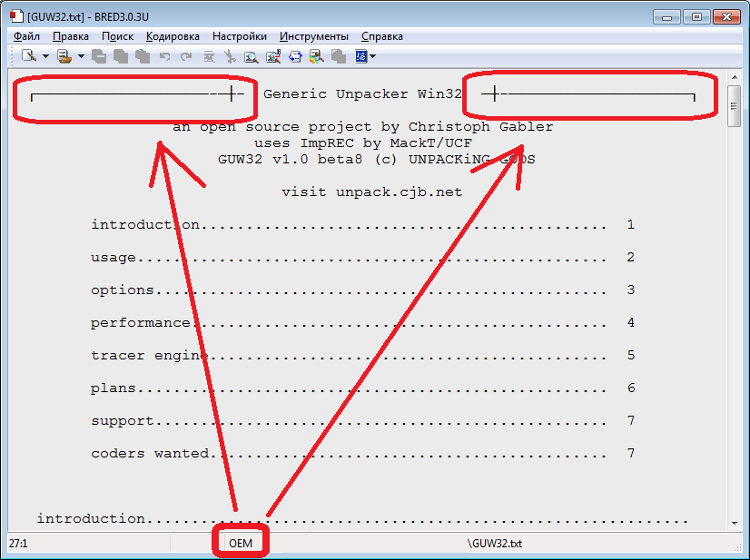
Task: Click the 27:1 cursor position indicator
Action: click(x=18, y=544)
